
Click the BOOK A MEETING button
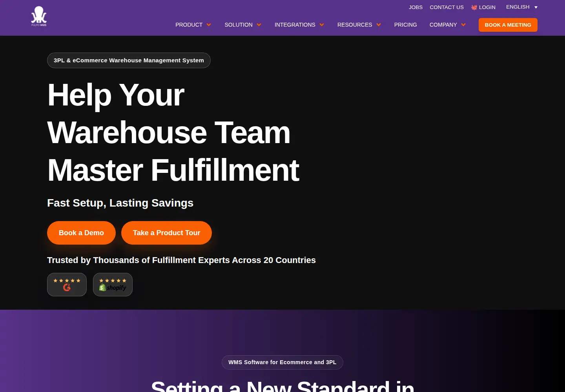(508, 25)
